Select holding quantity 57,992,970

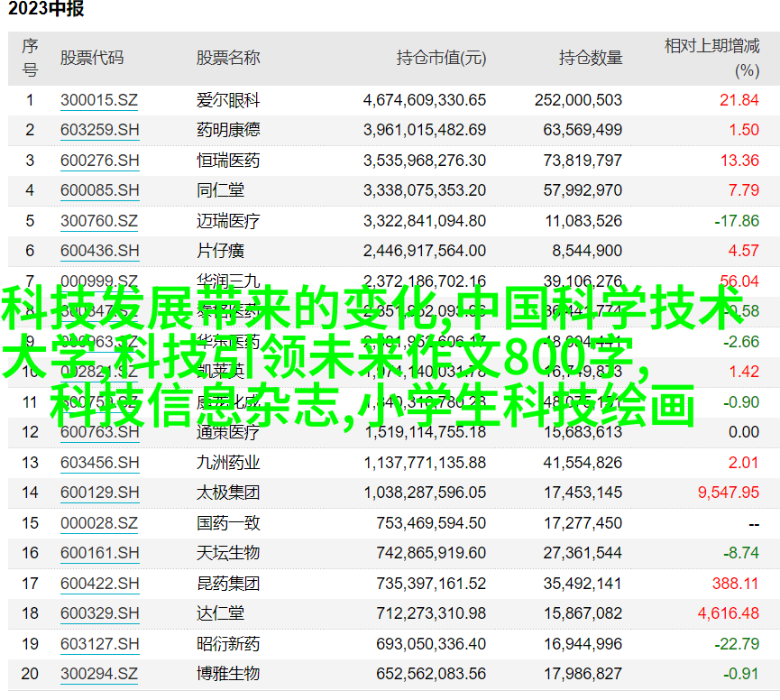tap(583, 190)
